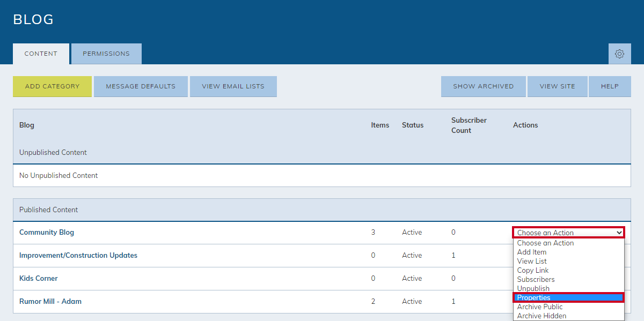
Task: Click the No Unpublished Content text
Action: point(58,176)
